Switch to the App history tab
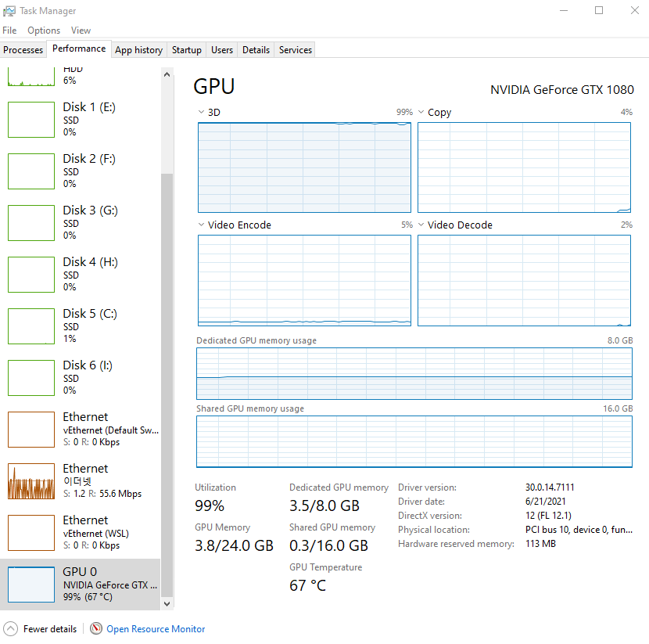The height and width of the screenshot is (644, 649). (138, 50)
